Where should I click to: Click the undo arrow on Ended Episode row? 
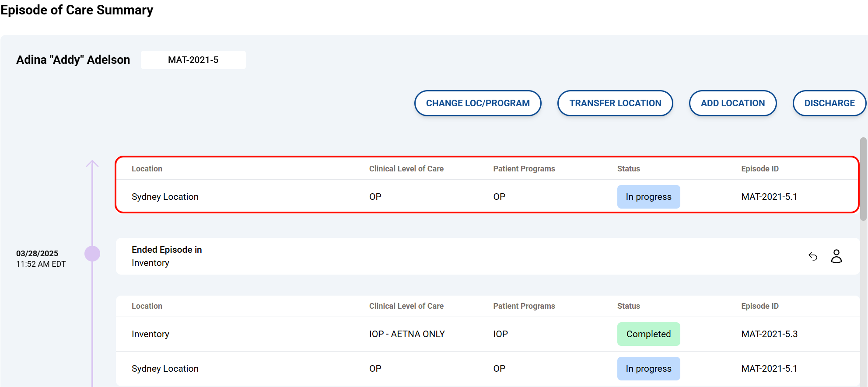click(813, 256)
